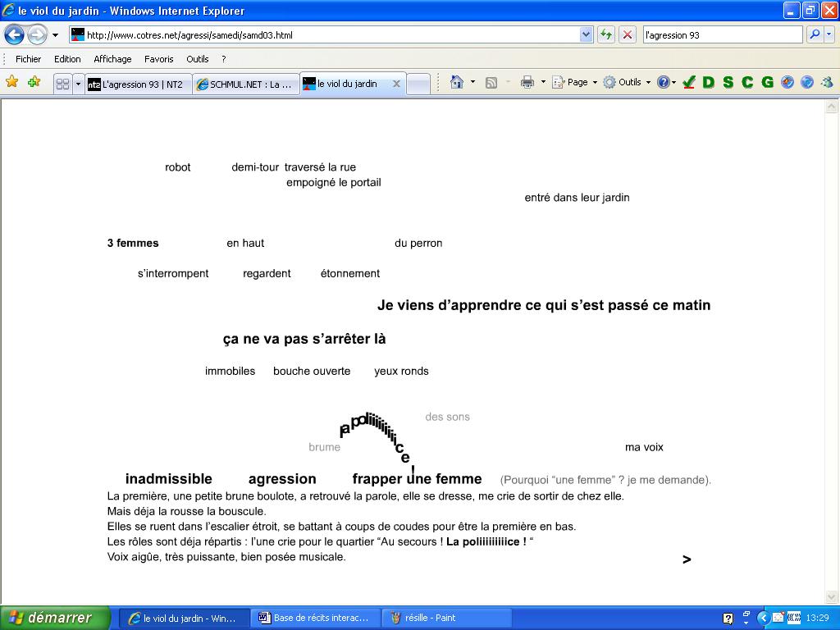Open the Edition menu
This screenshot has width=840, height=630.
tap(67, 59)
